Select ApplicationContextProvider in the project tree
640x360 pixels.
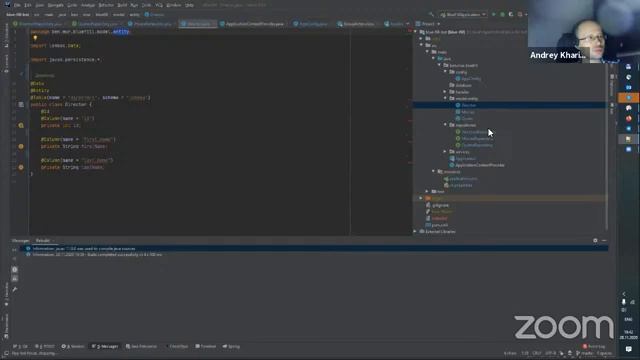coord(477,165)
